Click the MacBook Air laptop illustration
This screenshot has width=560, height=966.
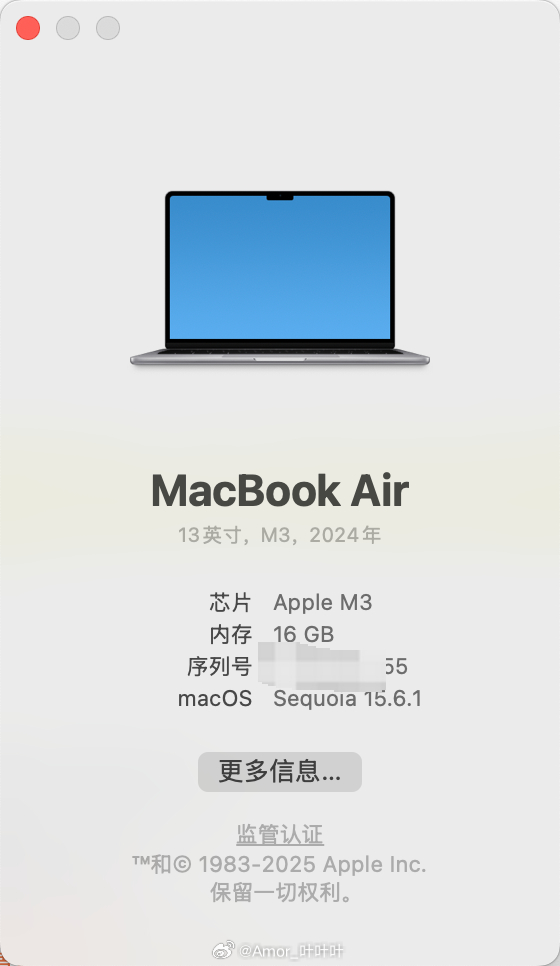280,278
